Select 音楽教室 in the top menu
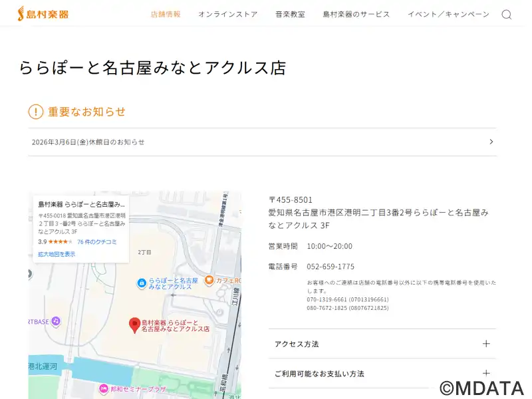This screenshot has width=532, height=399. tap(290, 15)
